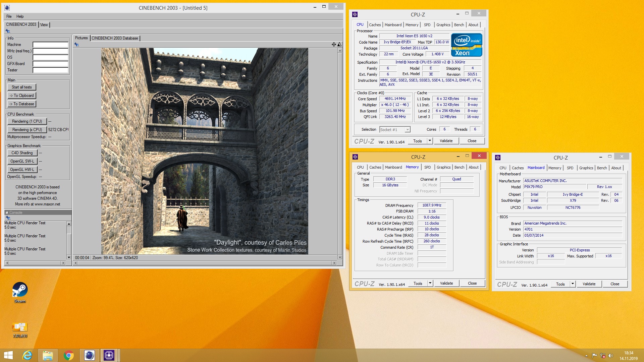
Task: Click the Tools button in the Mainboard CPU-Z window
Action: tap(560, 284)
